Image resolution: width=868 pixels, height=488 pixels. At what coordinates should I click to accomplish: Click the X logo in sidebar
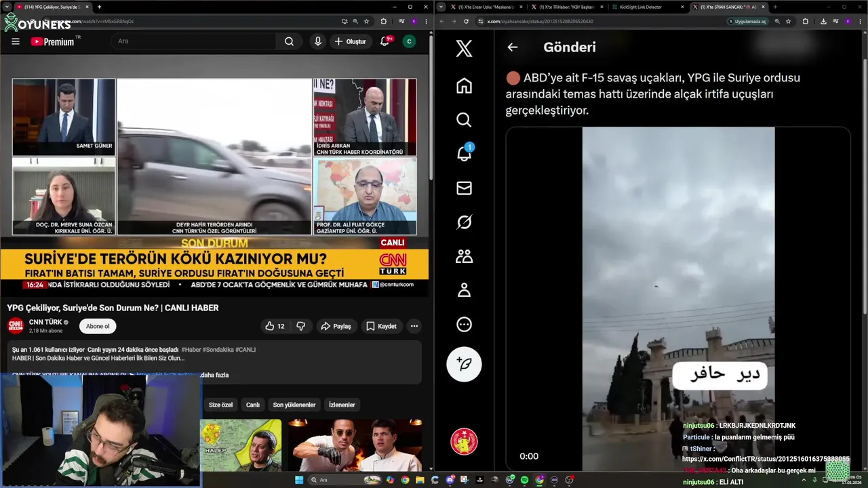click(x=464, y=48)
